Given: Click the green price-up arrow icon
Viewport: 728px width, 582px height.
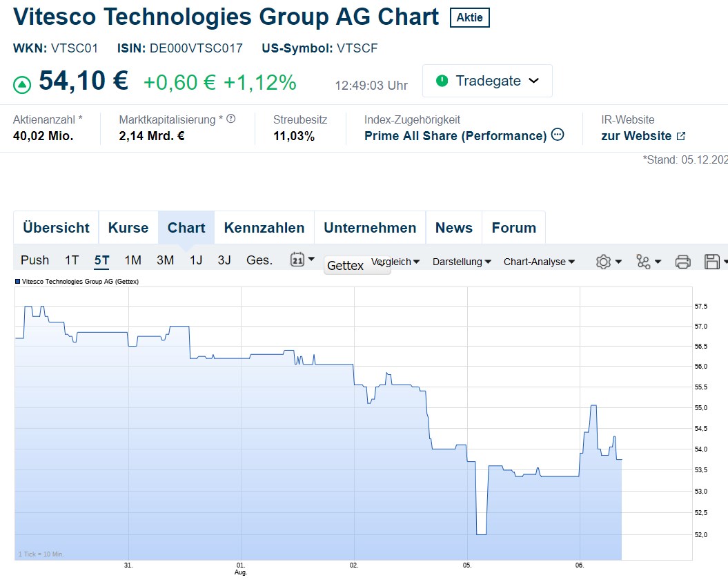Looking at the screenshot, I should click(22, 85).
